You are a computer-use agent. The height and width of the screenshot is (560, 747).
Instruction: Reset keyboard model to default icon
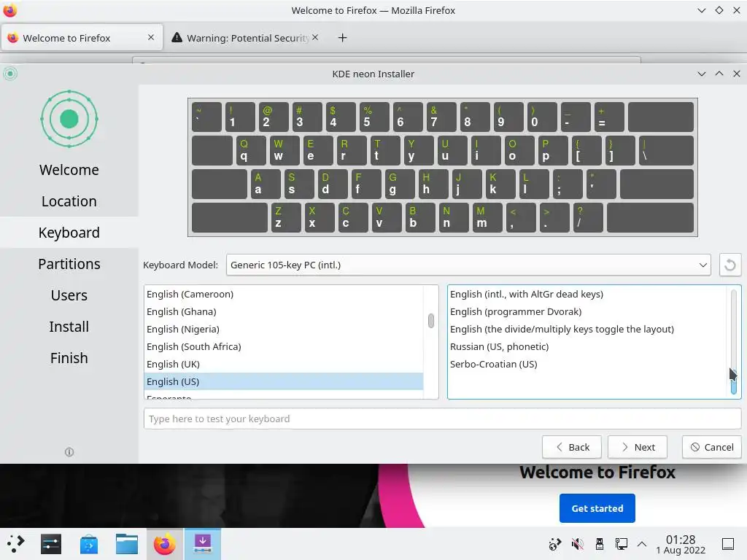[x=729, y=265]
